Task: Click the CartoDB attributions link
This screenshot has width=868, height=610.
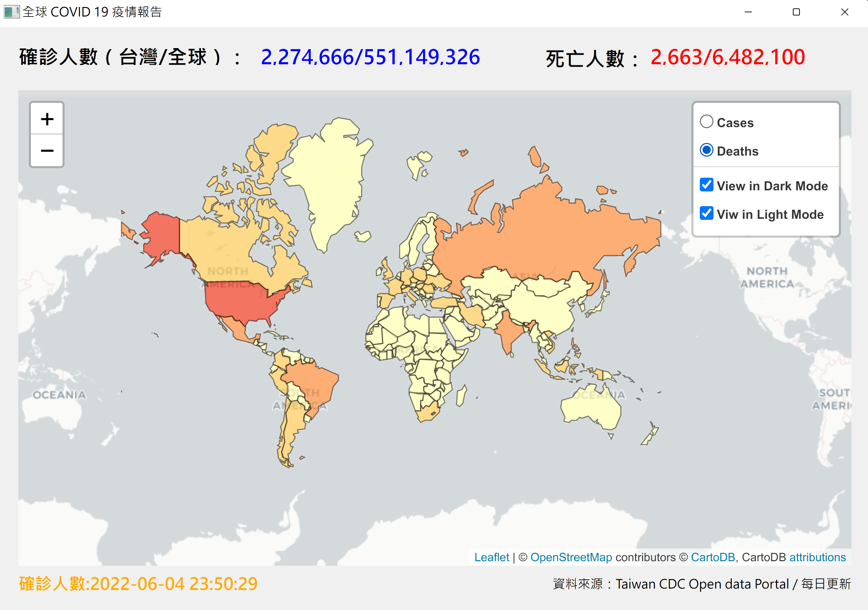Action: [817, 557]
